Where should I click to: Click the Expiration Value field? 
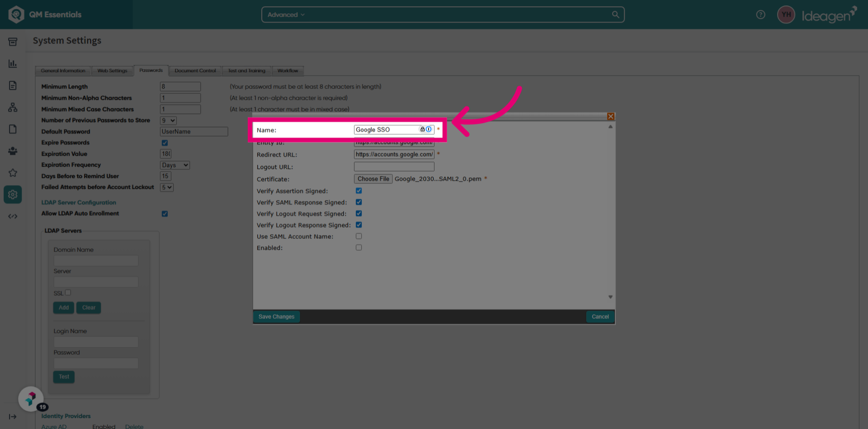click(165, 154)
